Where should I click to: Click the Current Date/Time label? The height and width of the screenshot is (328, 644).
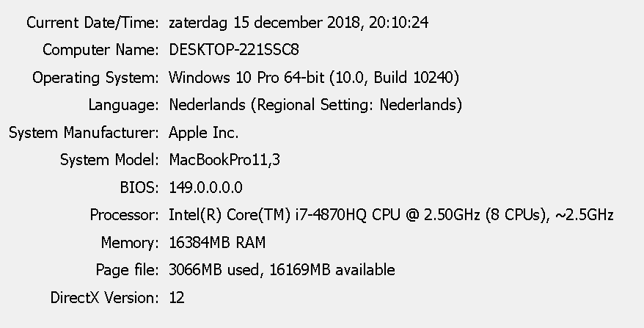(92, 23)
